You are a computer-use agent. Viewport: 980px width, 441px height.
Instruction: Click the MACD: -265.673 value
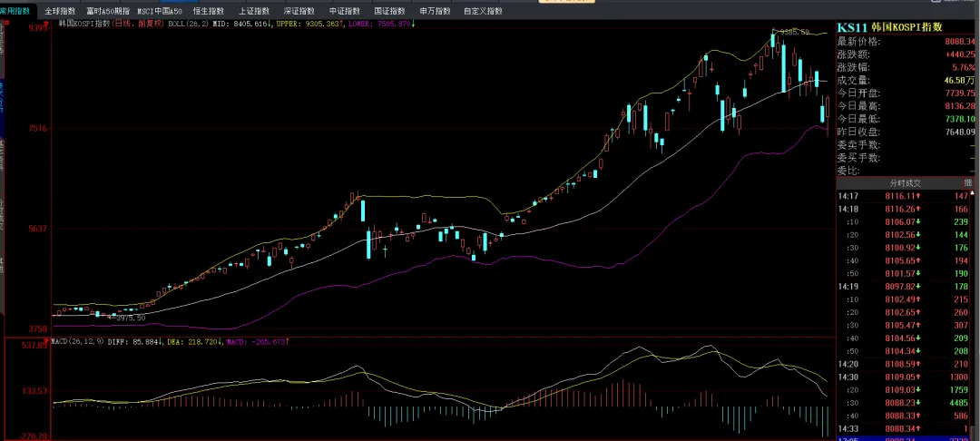(257, 342)
